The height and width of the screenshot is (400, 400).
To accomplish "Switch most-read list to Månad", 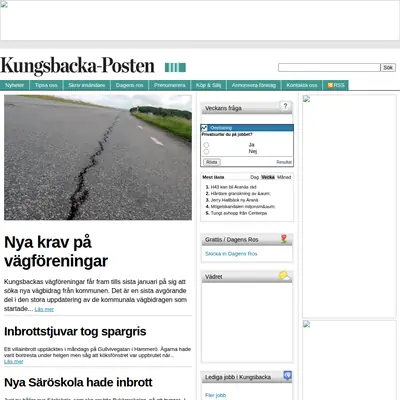I will tap(284, 177).
